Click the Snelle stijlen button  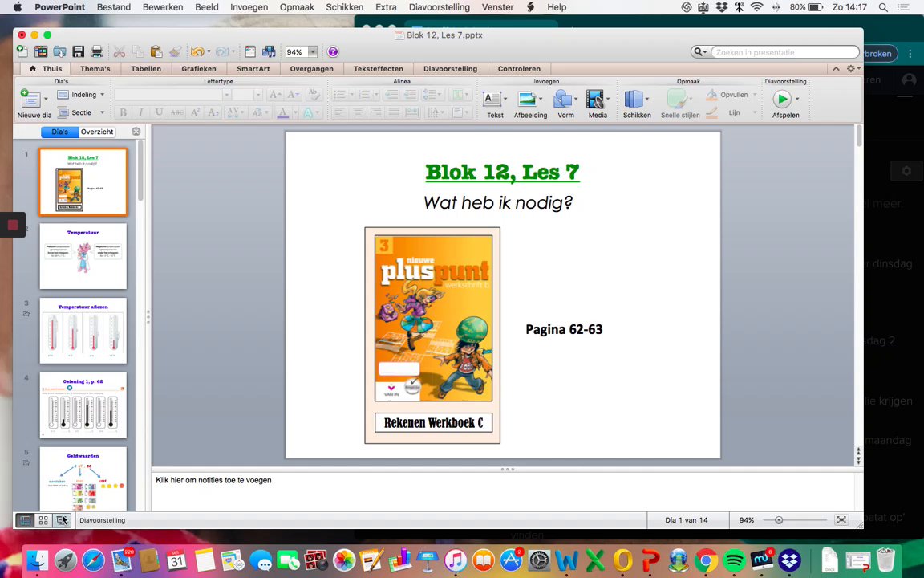(x=680, y=103)
